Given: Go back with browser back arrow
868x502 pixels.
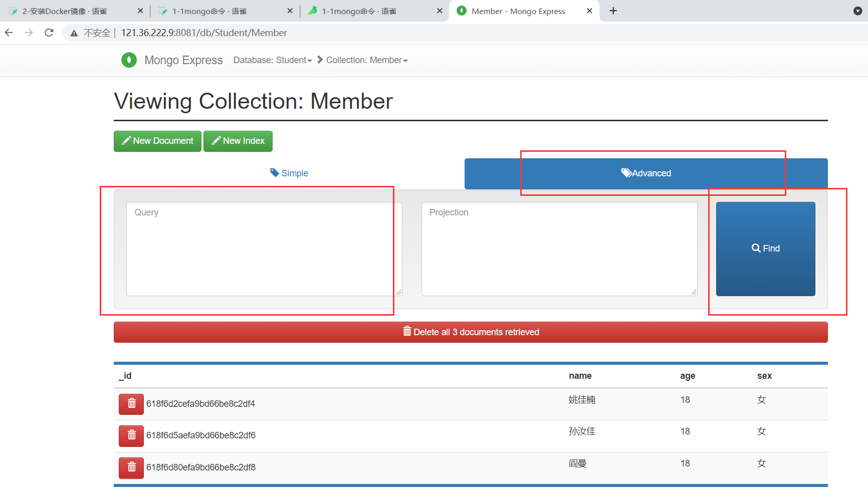Looking at the screenshot, I should click(9, 33).
